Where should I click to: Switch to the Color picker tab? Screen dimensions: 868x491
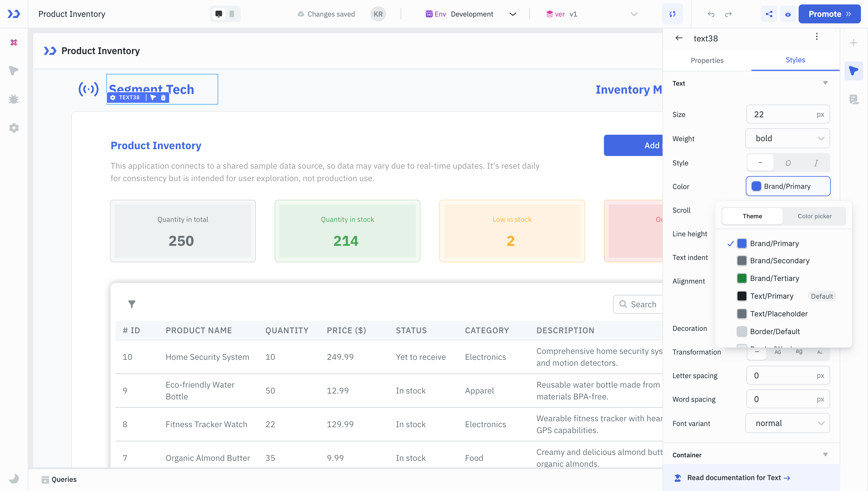pyautogui.click(x=815, y=216)
